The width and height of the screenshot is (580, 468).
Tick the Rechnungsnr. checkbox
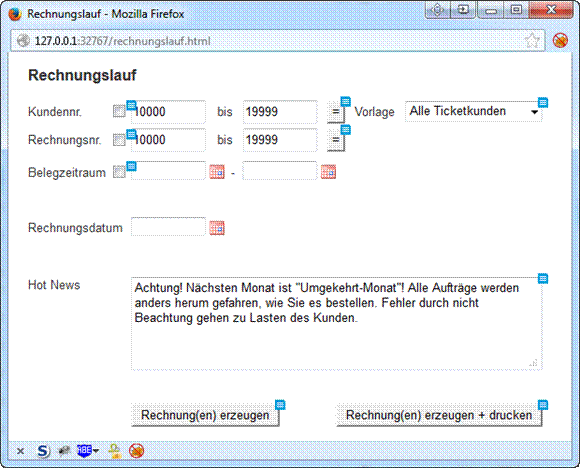tap(119, 140)
